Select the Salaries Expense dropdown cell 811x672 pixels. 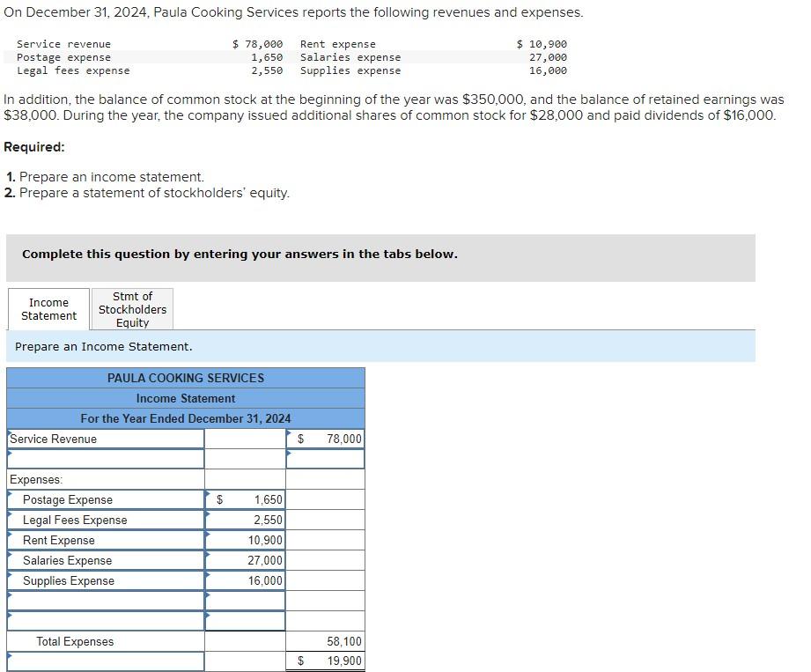point(106,560)
